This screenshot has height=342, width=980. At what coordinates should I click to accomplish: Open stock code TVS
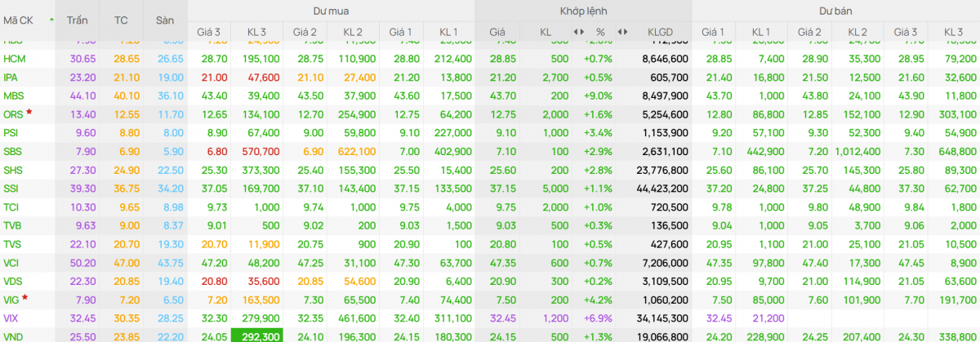click(x=12, y=243)
